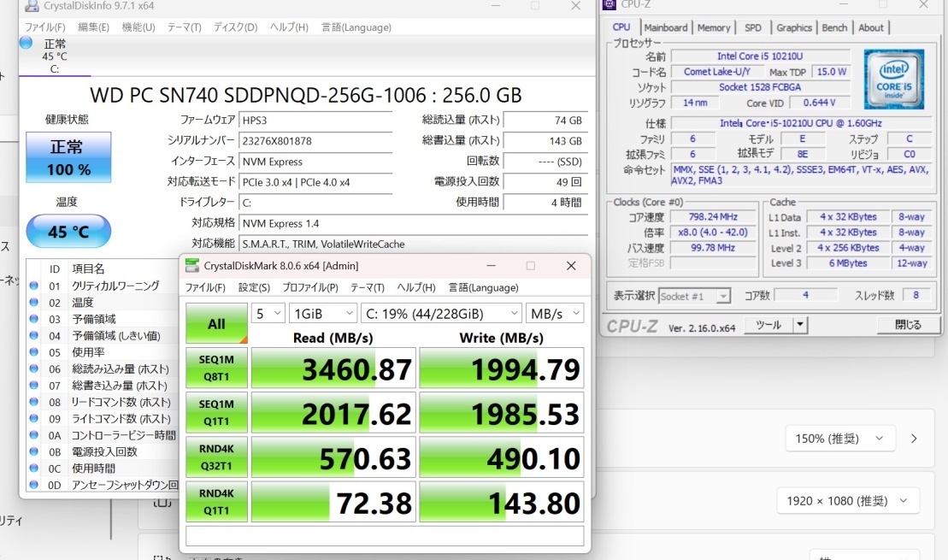948x560 pixels.
Task: Click status orb next to 温度 attribute row
Action: point(33,303)
